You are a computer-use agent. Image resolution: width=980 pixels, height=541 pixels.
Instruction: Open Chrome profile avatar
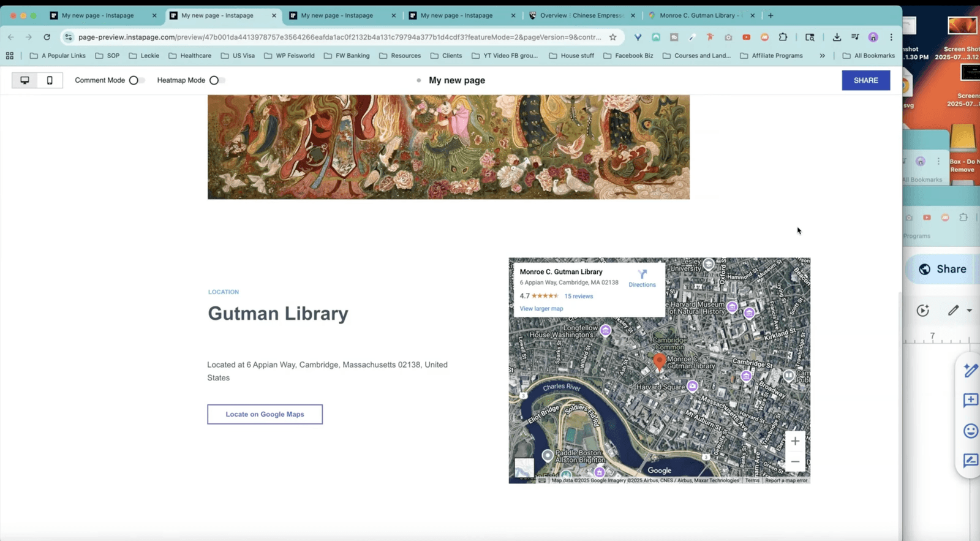(x=873, y=37)
